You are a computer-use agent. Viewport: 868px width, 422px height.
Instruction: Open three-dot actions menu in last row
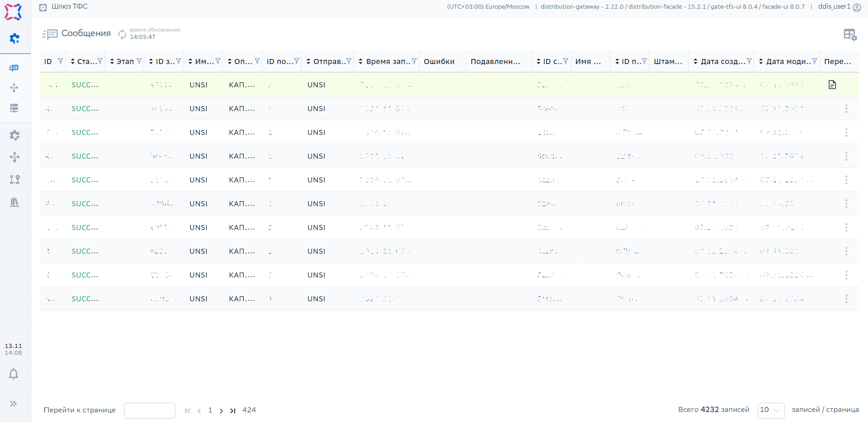tap(846, 299)
